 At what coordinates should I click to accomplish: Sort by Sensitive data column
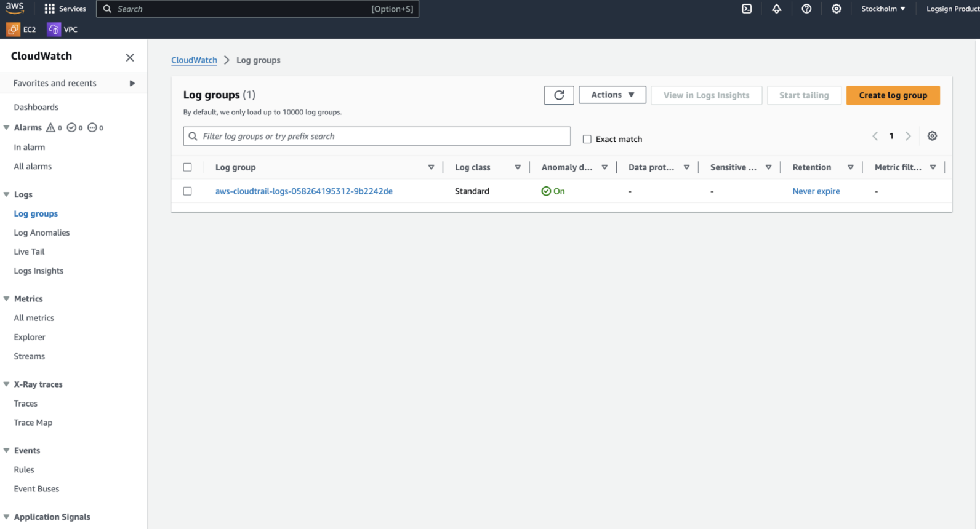(x=768, y=167)
